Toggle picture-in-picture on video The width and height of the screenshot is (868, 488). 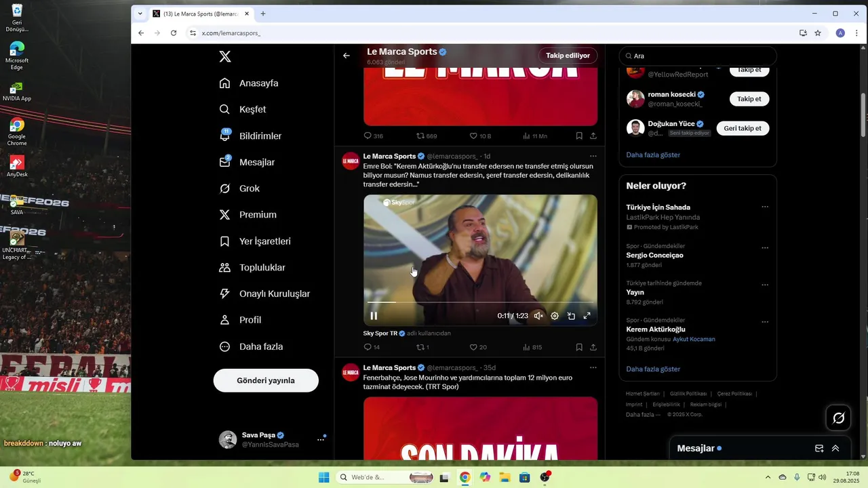[x=571, y=316]
